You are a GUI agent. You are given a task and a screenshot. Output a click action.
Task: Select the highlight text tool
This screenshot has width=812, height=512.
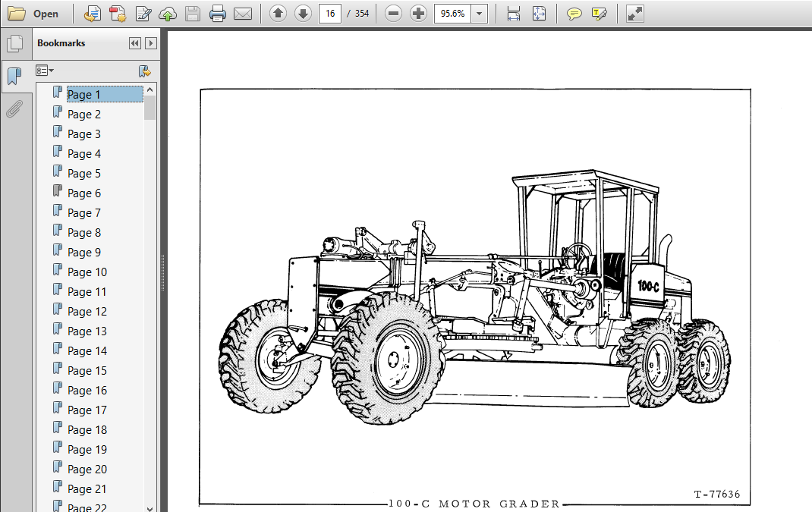point(600,14)
